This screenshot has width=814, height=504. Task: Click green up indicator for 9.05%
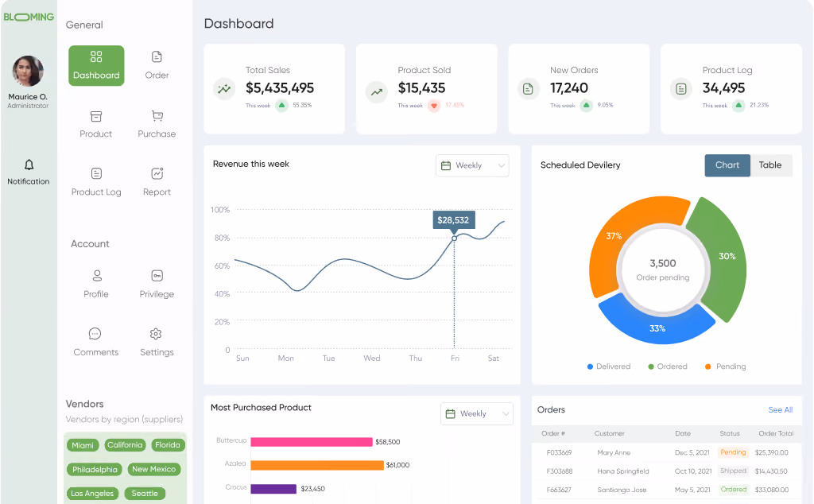pos(586,106)
